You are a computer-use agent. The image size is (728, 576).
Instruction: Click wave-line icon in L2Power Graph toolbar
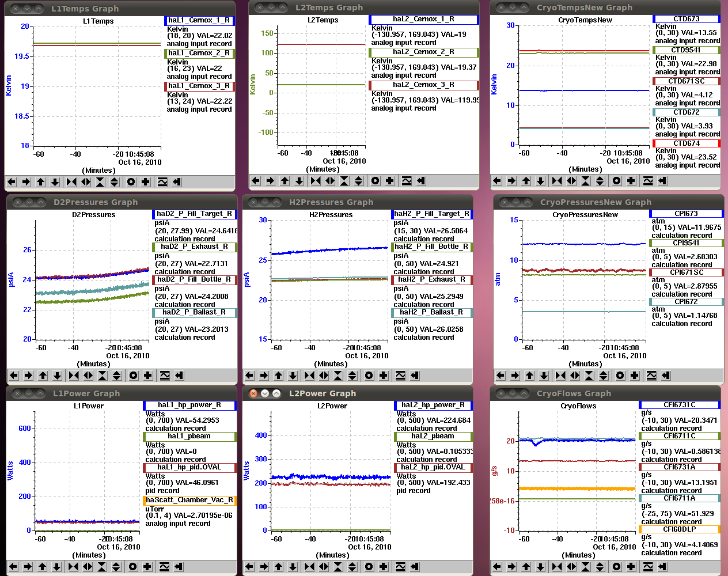[400, 567]
